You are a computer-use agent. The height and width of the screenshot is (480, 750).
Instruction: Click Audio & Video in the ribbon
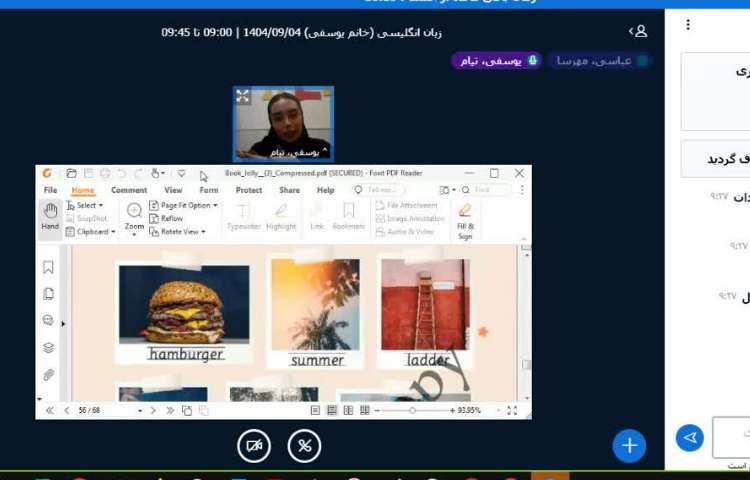pyautogui.click(x=405, y=231)
